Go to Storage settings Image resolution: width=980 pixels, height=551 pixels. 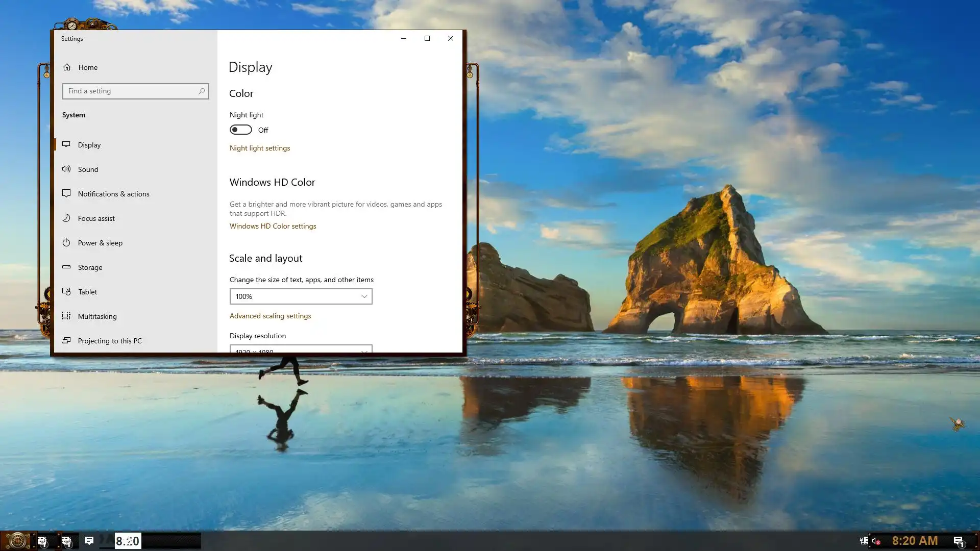(x=90, y=267)
